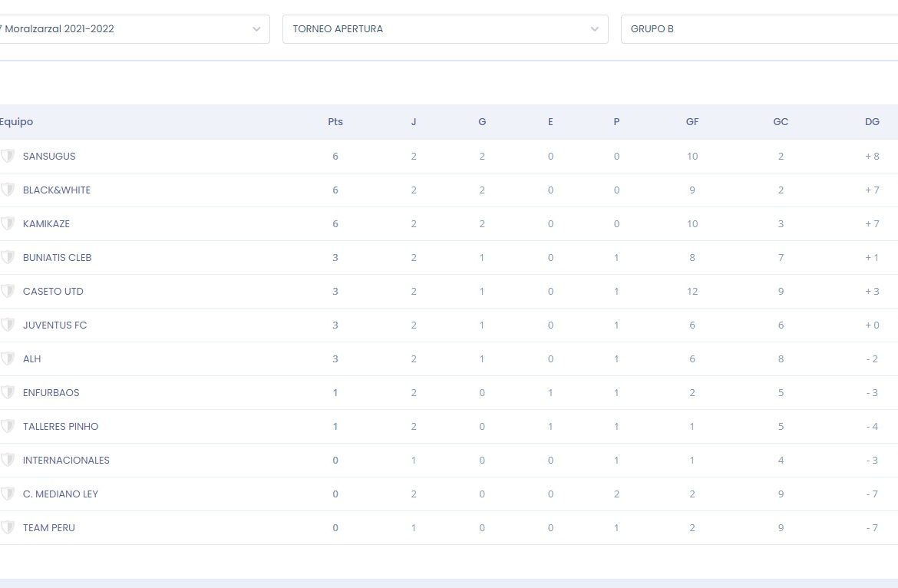Click the SANSUGUS team shield icon
898x588 pixels.
coord(8,157)
